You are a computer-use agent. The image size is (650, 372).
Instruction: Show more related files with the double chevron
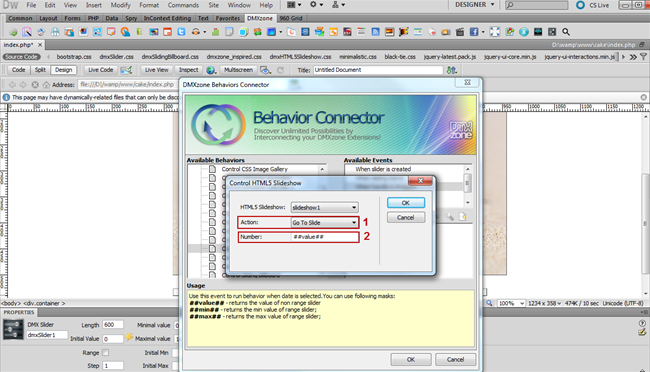coord(633,57)
